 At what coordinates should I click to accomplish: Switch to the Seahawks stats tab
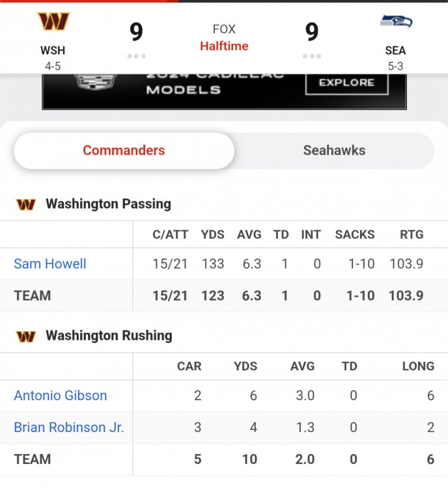coord(334,150)
